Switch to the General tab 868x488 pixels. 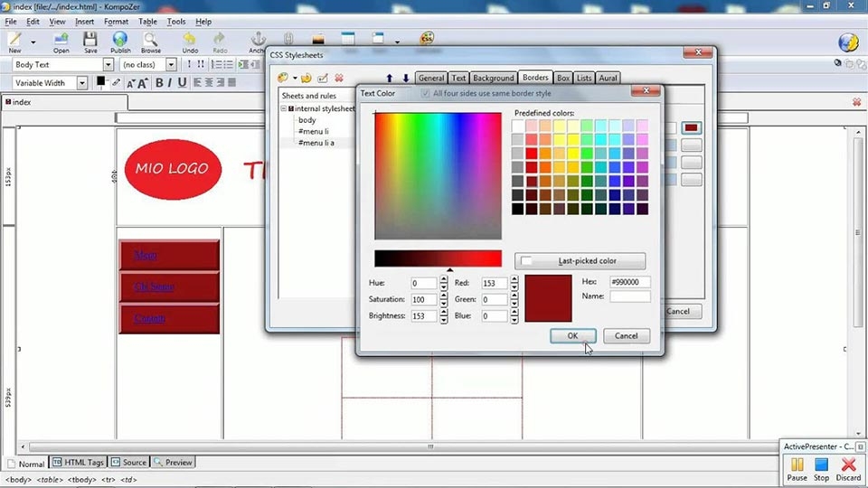coord(430,78)
